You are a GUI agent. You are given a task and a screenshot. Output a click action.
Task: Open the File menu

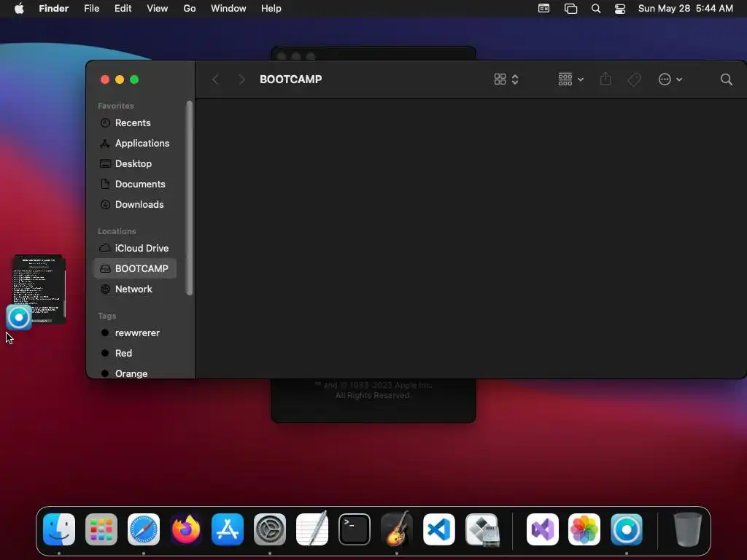tap(91, 9)
